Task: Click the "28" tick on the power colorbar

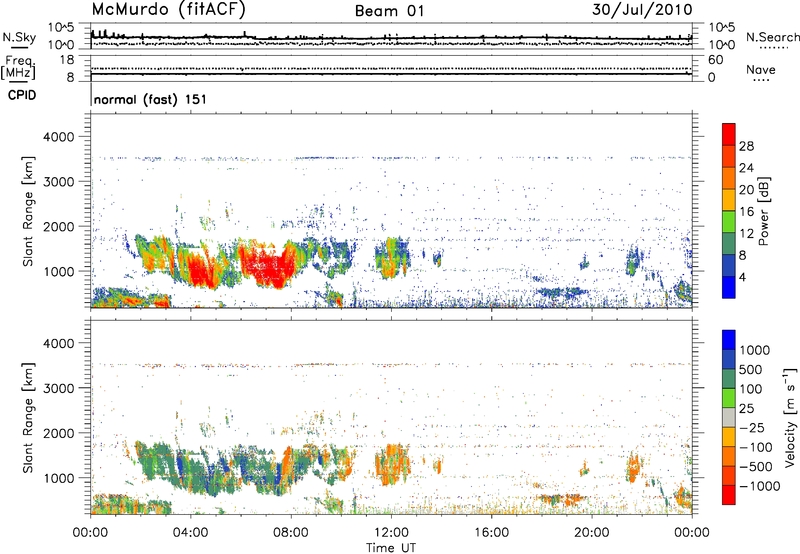Action: 746,146
